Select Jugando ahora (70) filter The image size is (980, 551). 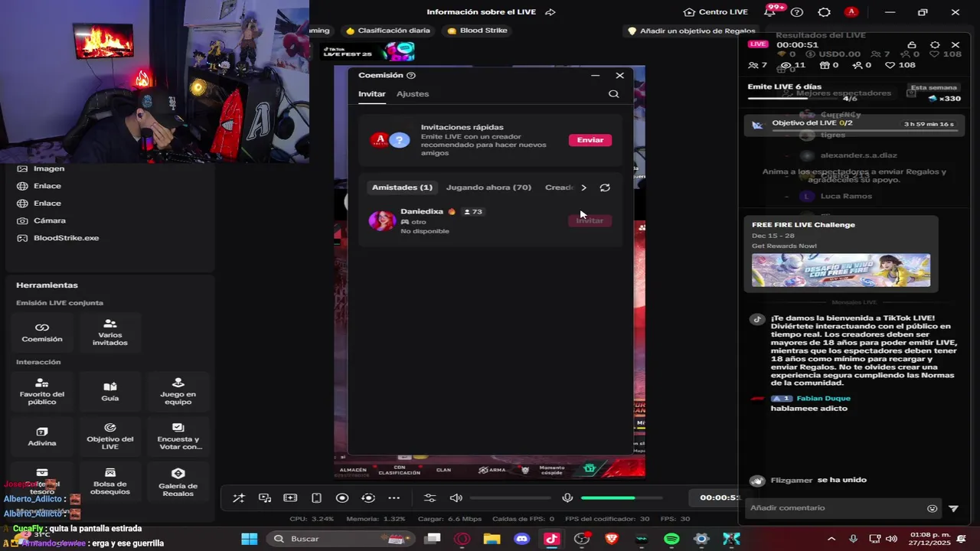(488, 187)
